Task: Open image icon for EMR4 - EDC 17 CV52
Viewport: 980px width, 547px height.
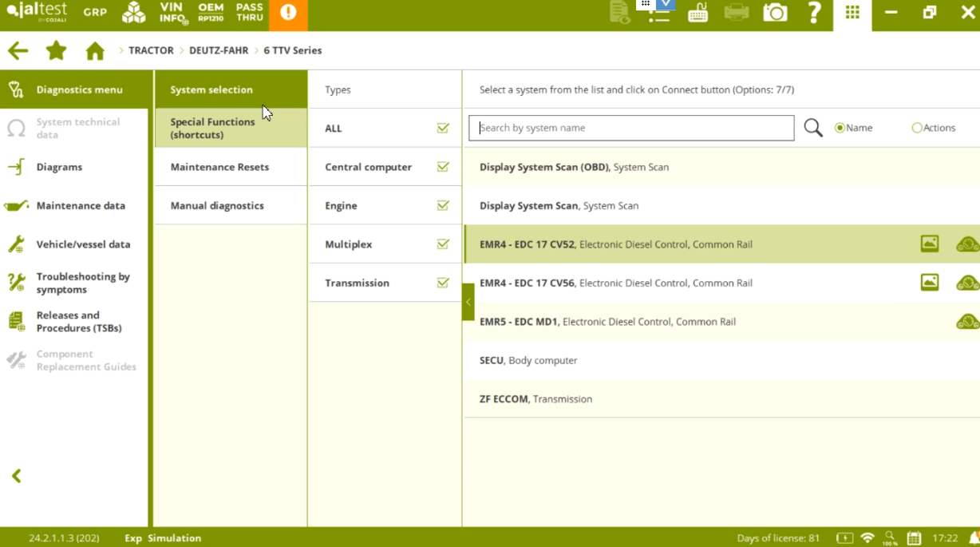Action: 929,244
